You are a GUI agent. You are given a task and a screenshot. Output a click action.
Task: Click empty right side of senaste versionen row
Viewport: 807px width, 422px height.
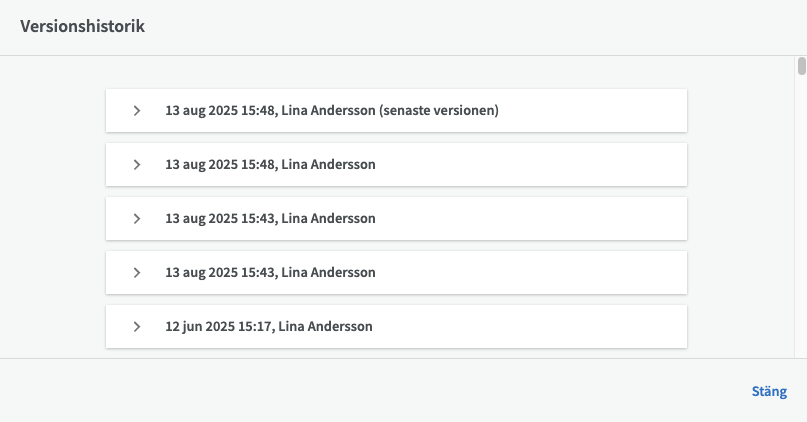pos(600,110)
